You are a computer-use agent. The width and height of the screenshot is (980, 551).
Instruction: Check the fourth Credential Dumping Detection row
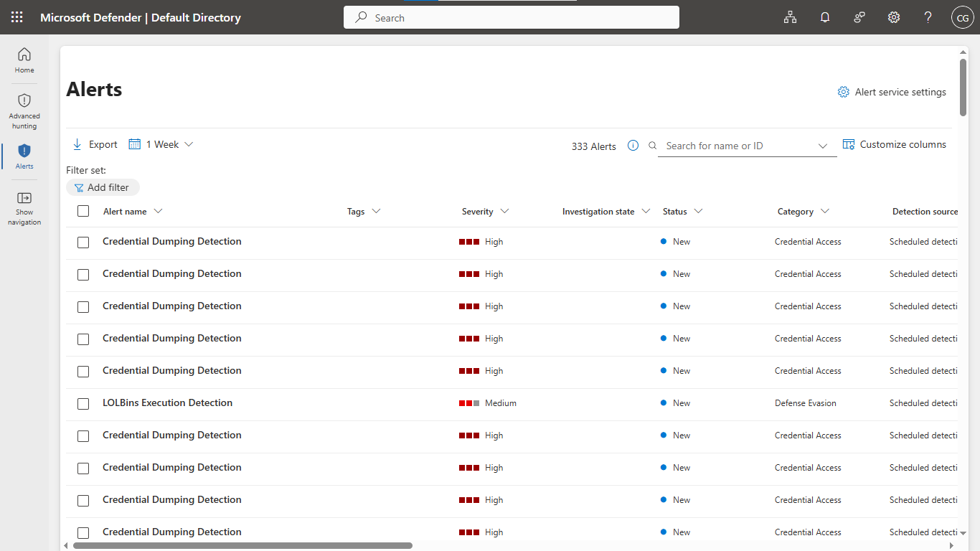pos(83,339)
